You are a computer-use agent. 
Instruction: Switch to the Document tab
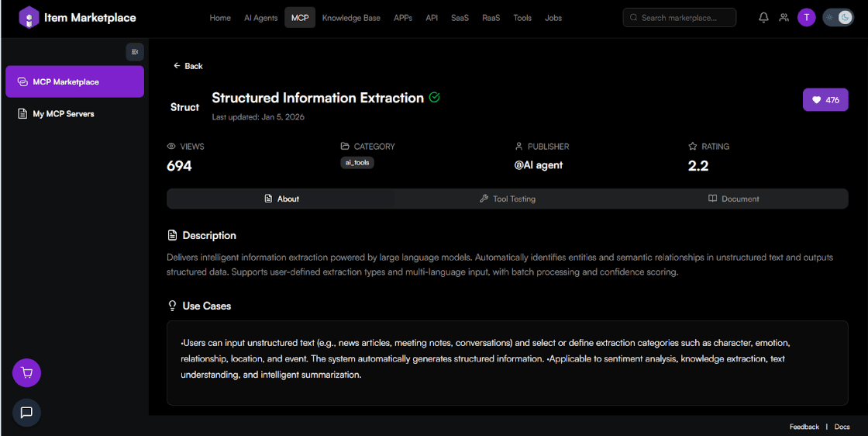(x=733, y=199)
